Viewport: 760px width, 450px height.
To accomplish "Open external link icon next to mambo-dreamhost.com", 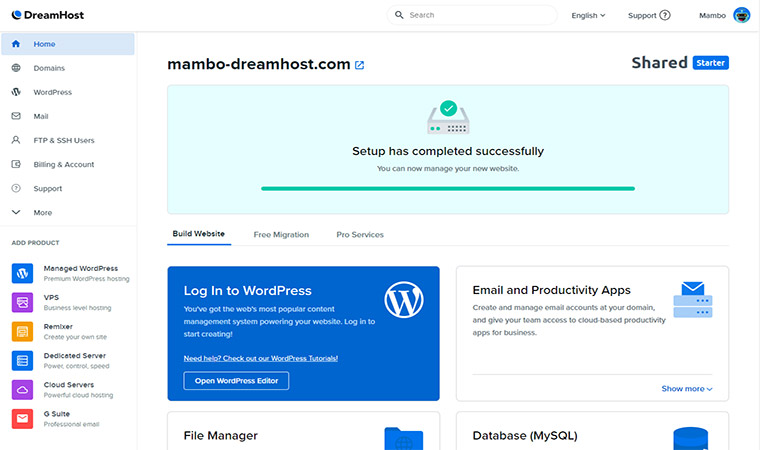I will point(359,65).
